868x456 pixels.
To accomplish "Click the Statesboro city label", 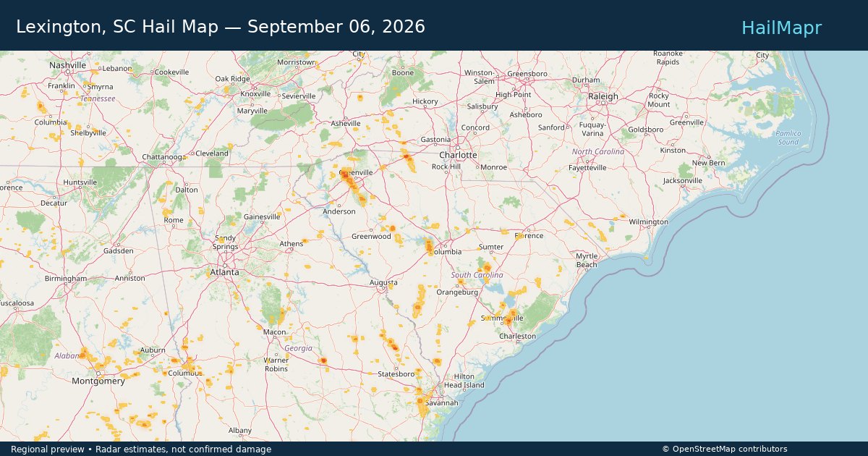I will point(396,374).
